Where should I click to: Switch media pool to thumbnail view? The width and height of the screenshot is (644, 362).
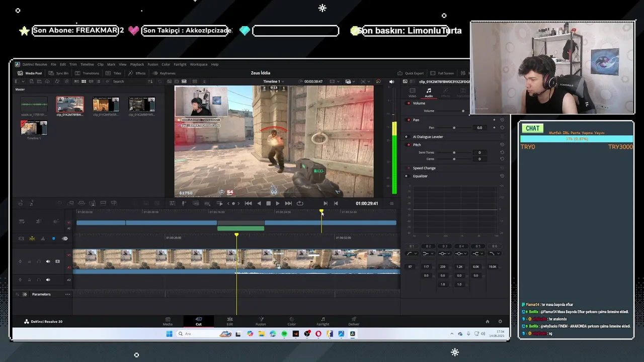coord(84,81)
